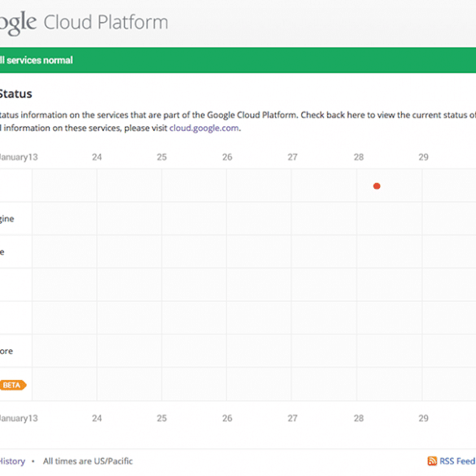
Task: Click the green All services normal banner
Action: 238,60
